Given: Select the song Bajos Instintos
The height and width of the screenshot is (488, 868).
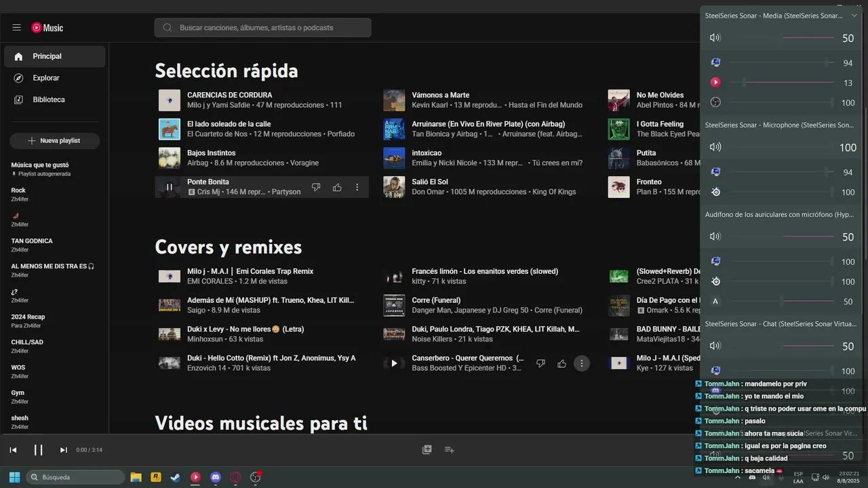Looking at the screenshot, I should tap(212, 153).
